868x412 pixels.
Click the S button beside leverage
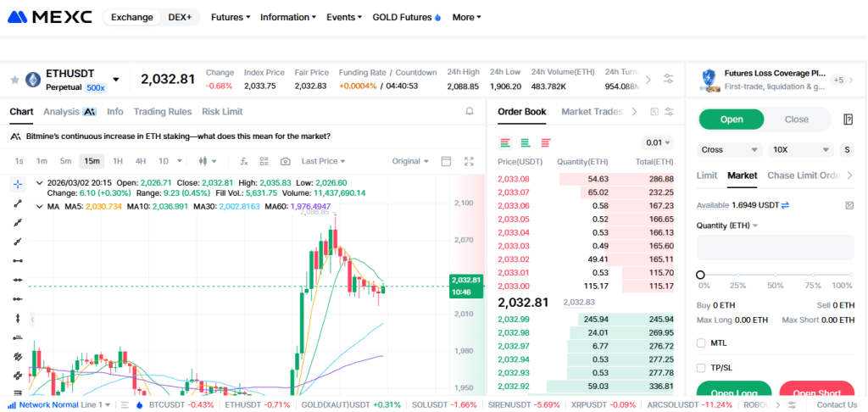pos(847,149)
